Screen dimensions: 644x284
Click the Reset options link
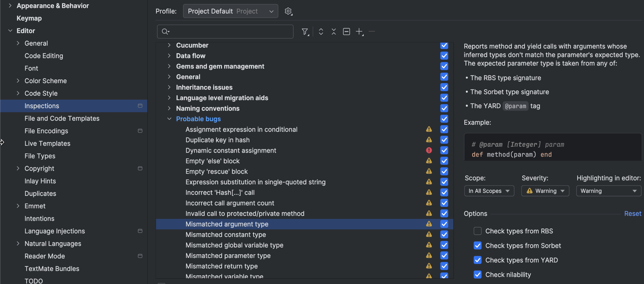[x=632, y=213]
